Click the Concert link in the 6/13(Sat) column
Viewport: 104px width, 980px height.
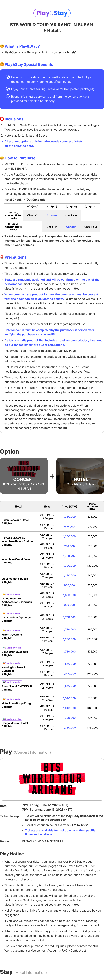(71, 227)
